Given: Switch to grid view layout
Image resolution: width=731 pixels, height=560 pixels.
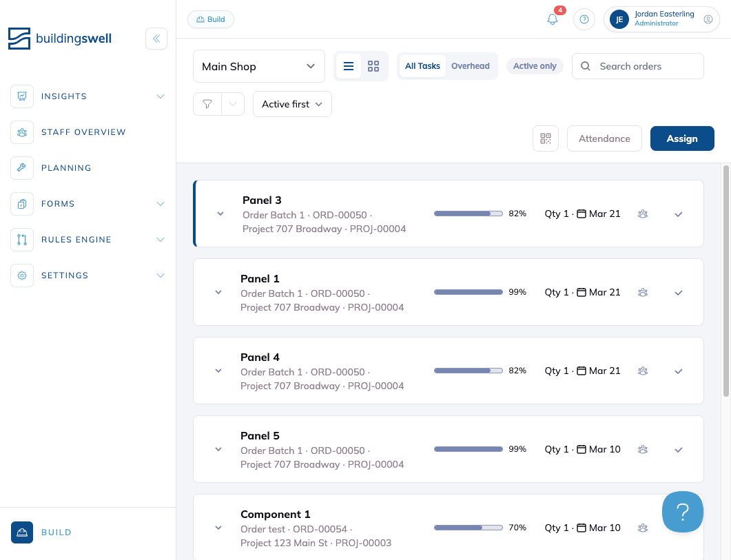Looking at the screenshot, I should click(373, 66).
